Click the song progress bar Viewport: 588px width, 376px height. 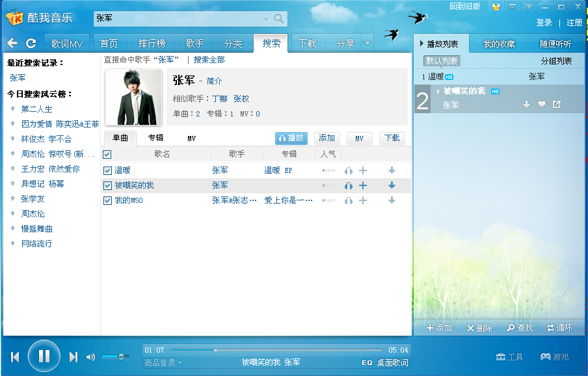tap(276, 350)
